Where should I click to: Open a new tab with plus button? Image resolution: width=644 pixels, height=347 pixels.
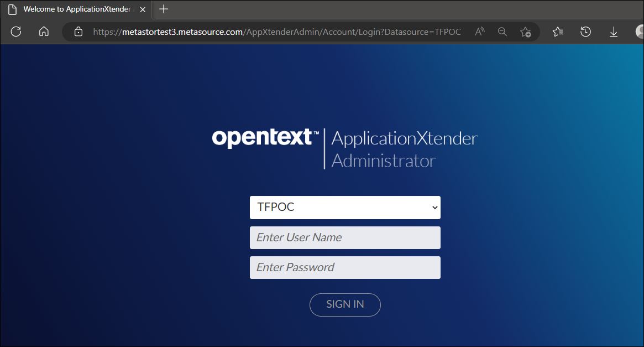click(x=164, y=9)
